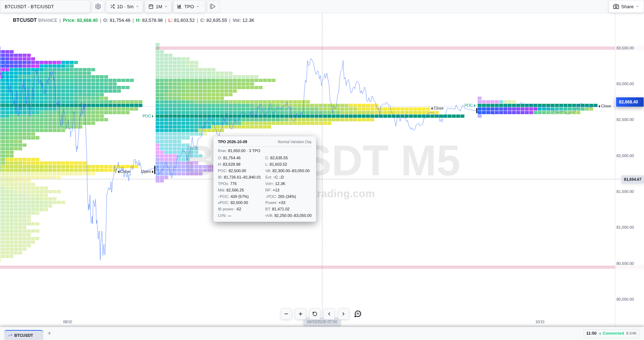Select the green Price: 82,668.40 header text
644x340 pixels.
coord(80,20)
